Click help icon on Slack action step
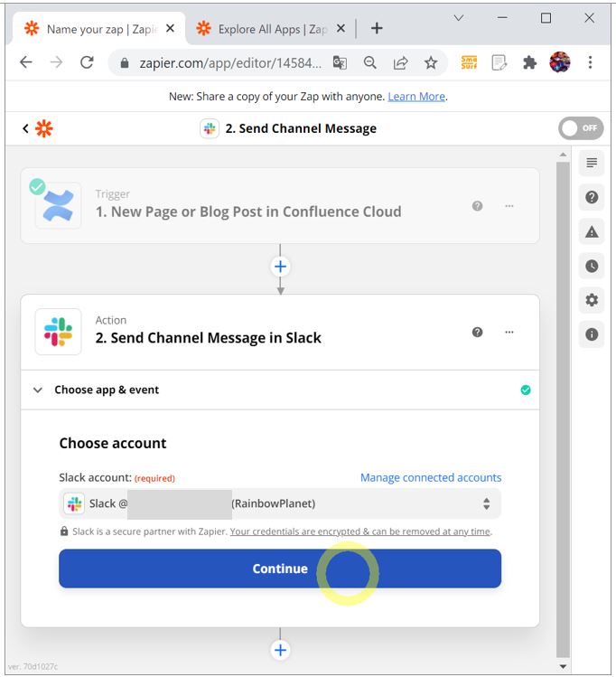Screen dimensions: 616x677 point(477,332)
